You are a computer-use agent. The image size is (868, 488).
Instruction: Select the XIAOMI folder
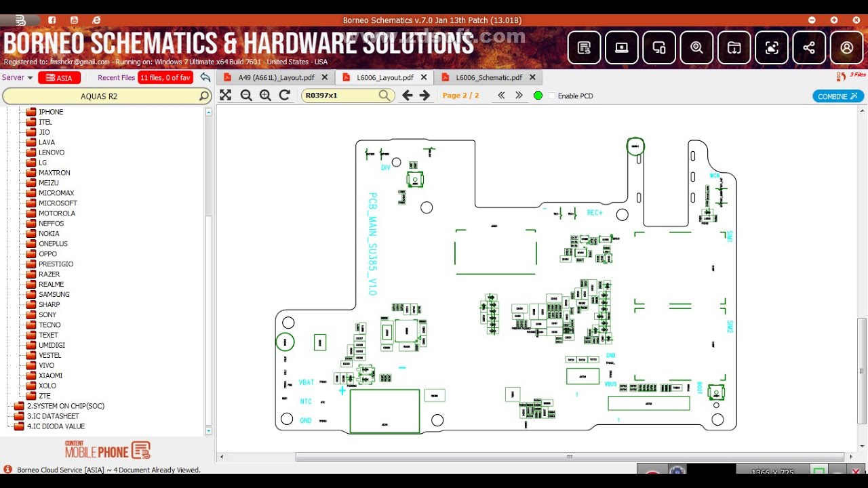[50, 375]
